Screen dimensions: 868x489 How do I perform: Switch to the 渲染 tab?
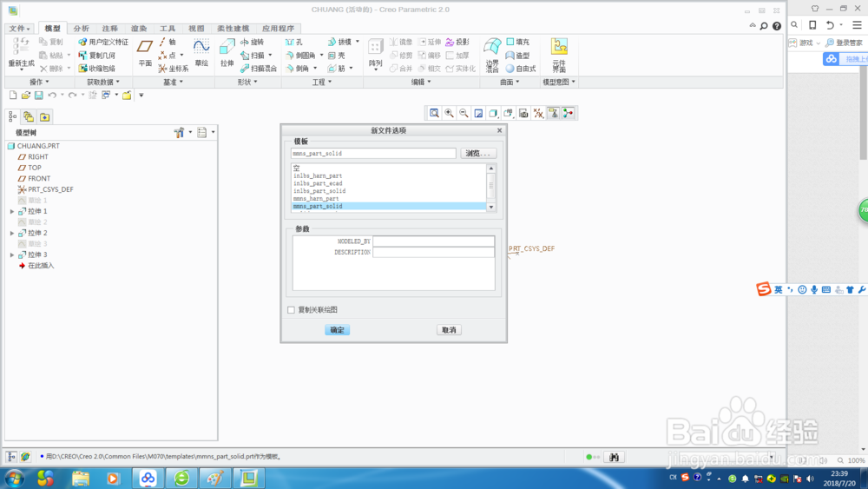tap(138, 29)
